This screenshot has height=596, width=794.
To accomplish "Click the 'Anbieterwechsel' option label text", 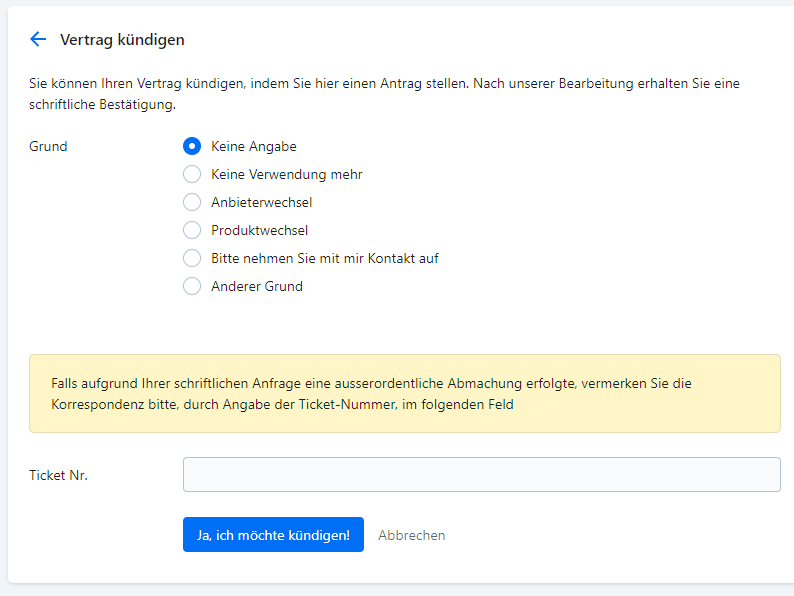I will point(261,202).
